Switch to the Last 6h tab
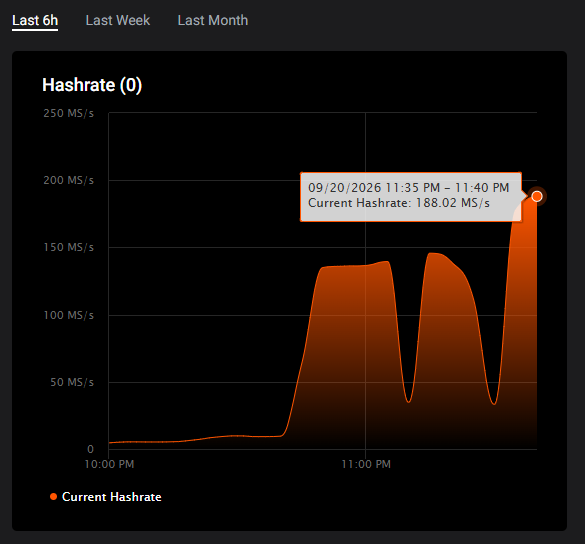This screenshot has height=544, width=585. coord(35,20)
